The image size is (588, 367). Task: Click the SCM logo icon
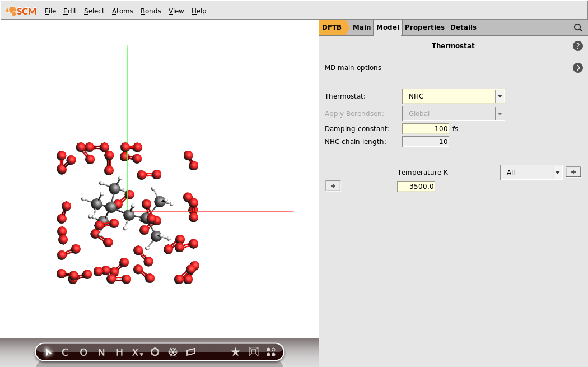click(21, 11)
